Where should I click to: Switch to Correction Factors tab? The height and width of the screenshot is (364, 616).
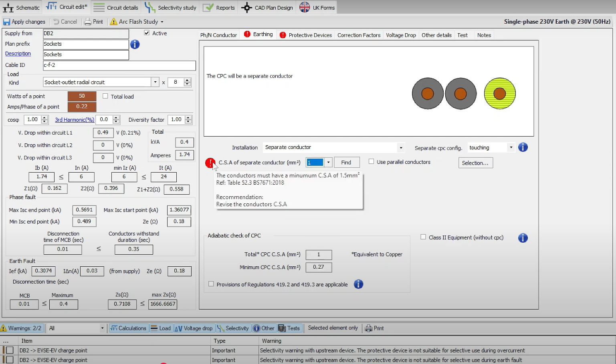pyautogui.click(x=359, y=35)
